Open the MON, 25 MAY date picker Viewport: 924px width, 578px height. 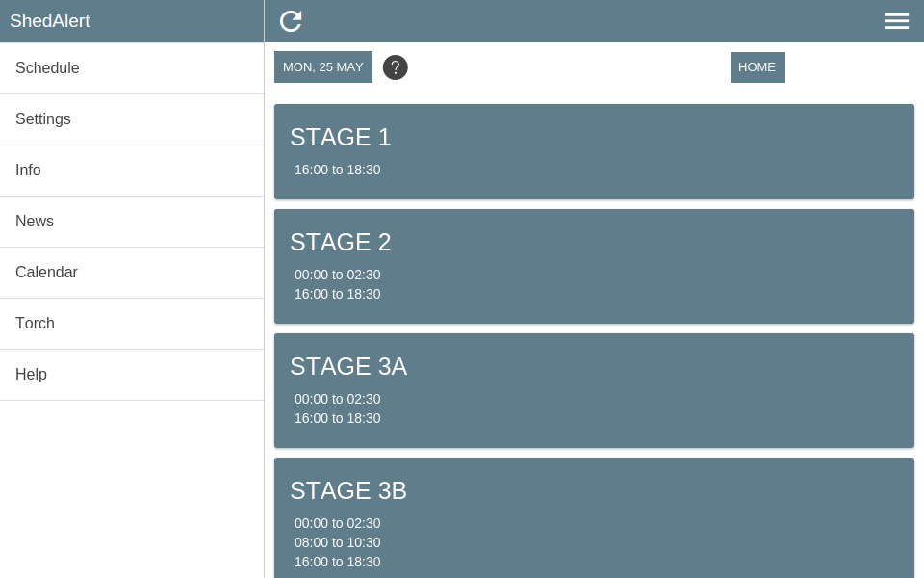click(323, 67)
